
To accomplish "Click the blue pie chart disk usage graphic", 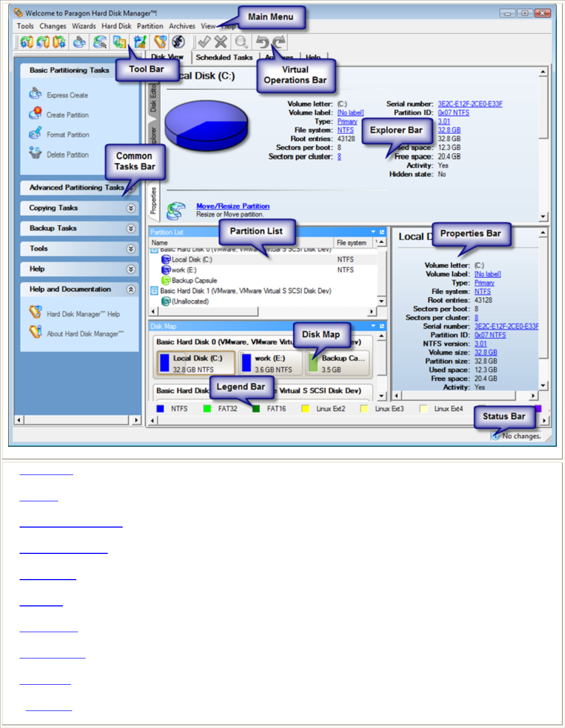I will click(x=206, y=127).
